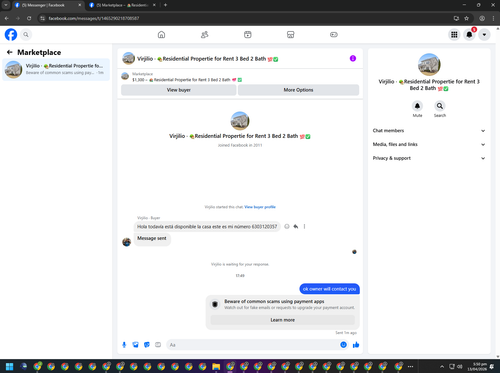The height and width of the screenshot is (373, 500).
Task: Click the $1,300 listing title in banner
Action: click(x=187, y=80)
